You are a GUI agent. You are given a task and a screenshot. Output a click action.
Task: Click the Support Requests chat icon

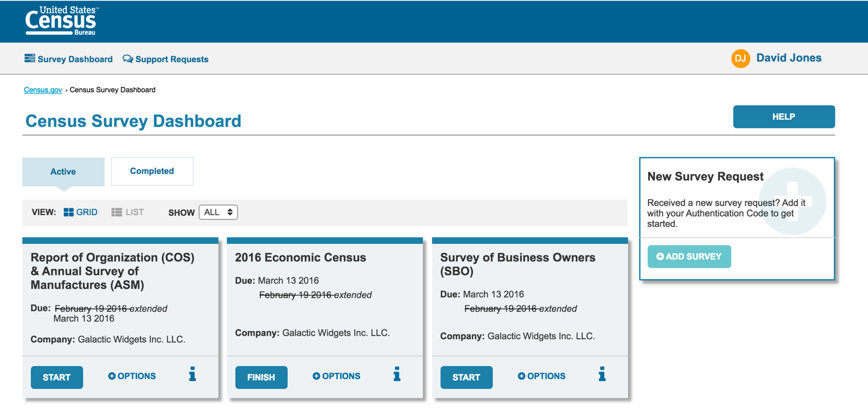pos(128,59)
